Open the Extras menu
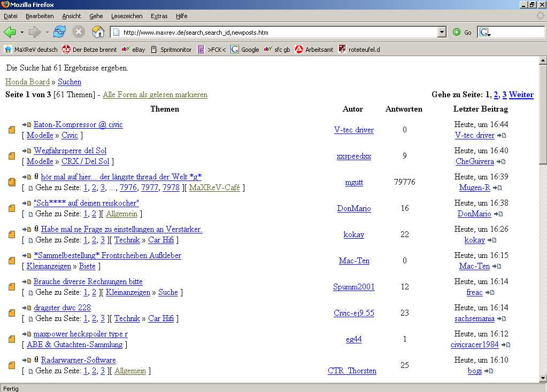Image resolution: width=547 pixels, height=392 pixels. click(159, 16)
